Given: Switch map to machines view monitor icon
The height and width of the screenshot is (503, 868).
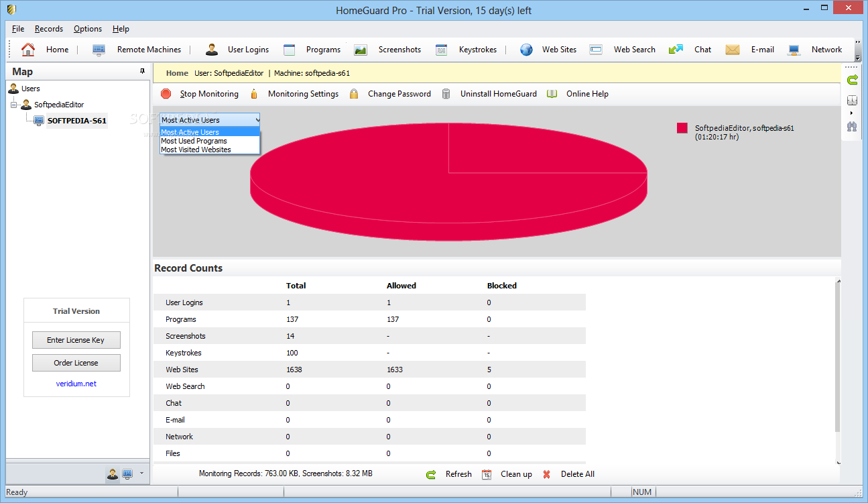Looking at the screenshot, I should click(x=127, y=474).
